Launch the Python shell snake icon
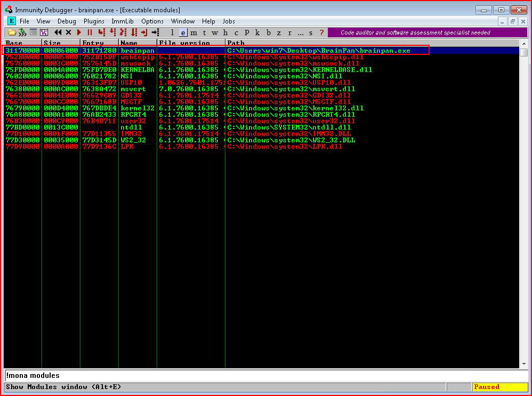 (22, 33)
